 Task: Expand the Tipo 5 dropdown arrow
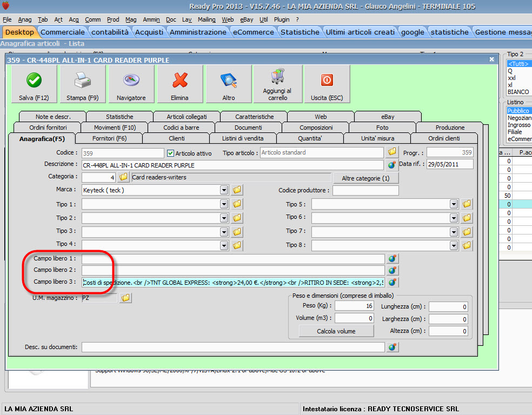click(x=454, y=204)
